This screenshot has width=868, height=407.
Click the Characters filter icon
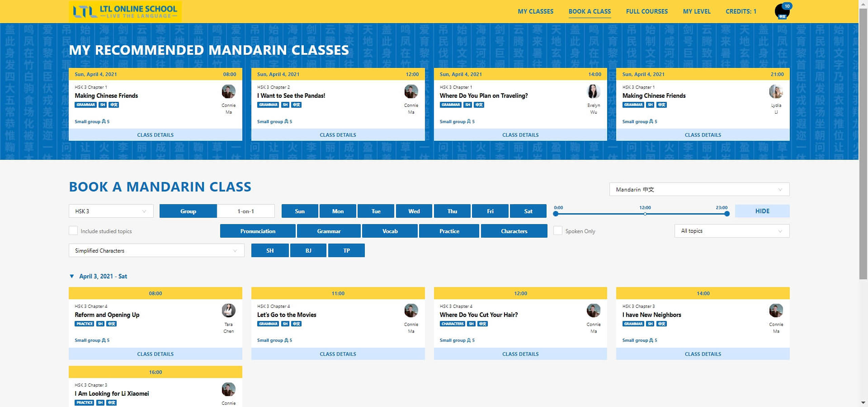[x=514, y=231]
